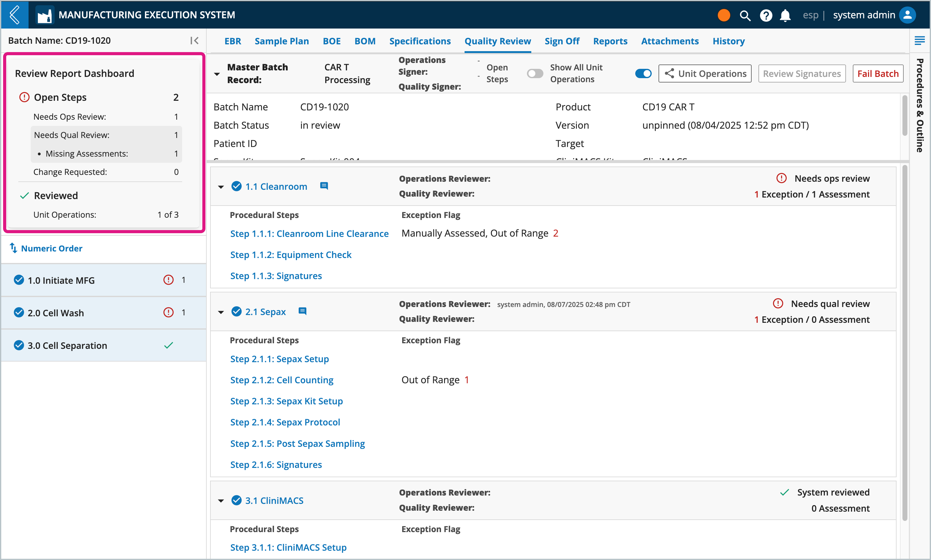
Task: Click the Needs ops review alert icon
Action: [x=781, y=178]
